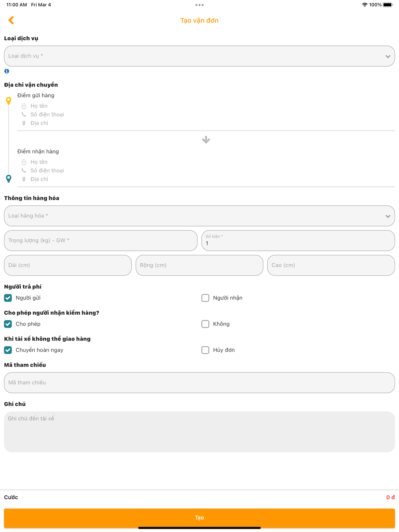This screenshot has height=532, width=399.
Task: Focus the Mã tham chiếu input field
Action: [x=199, y=383]
